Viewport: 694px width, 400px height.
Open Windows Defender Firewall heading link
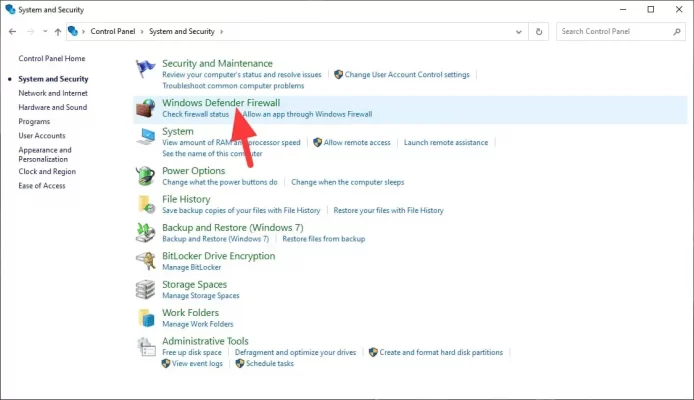pos(221,103)
